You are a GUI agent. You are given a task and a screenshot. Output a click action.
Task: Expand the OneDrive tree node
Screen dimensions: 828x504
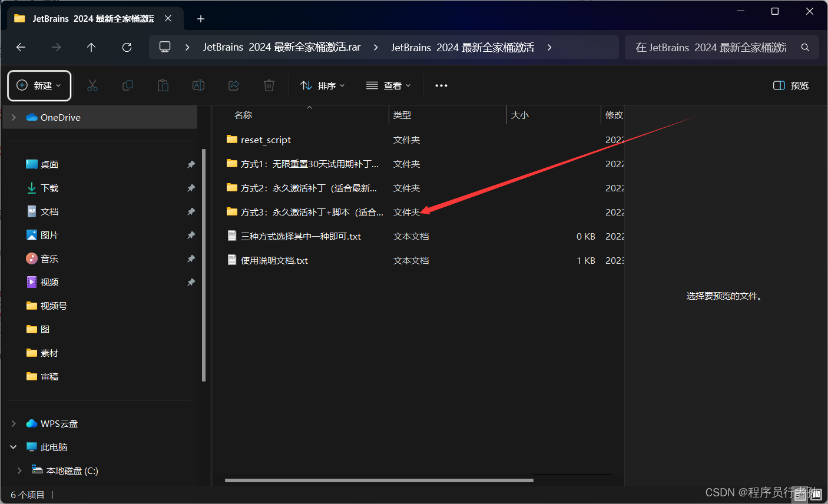coord(14,117)
